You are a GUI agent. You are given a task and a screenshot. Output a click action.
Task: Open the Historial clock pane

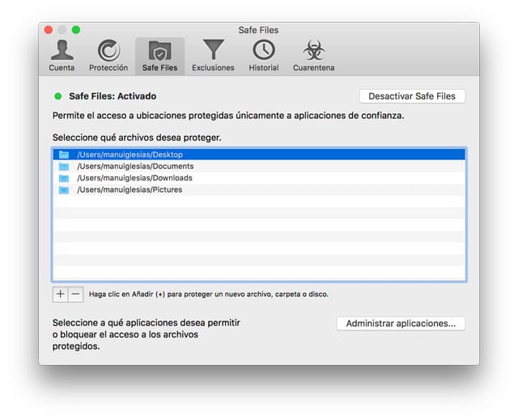(x=264, y=56)
